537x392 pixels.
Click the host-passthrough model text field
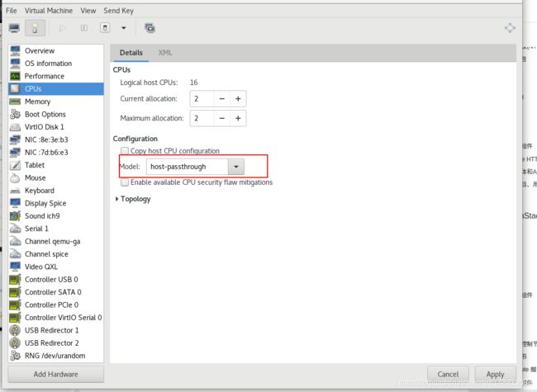[x=188, y=167]
